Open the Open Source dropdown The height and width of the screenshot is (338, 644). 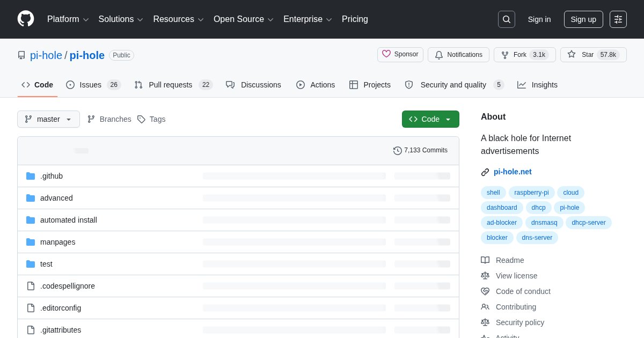[244, 19]
